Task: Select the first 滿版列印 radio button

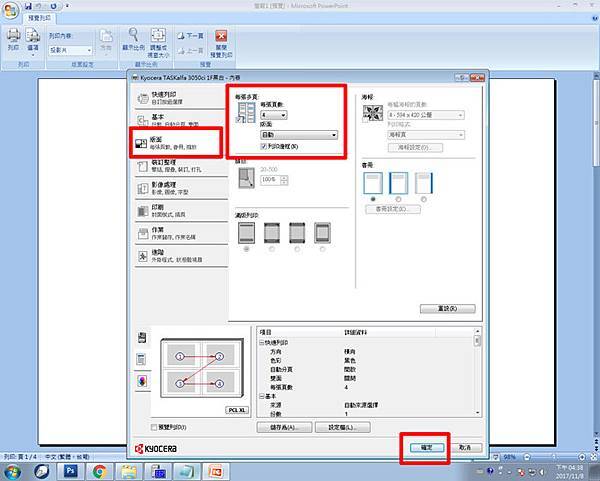Action: (246, 249)
